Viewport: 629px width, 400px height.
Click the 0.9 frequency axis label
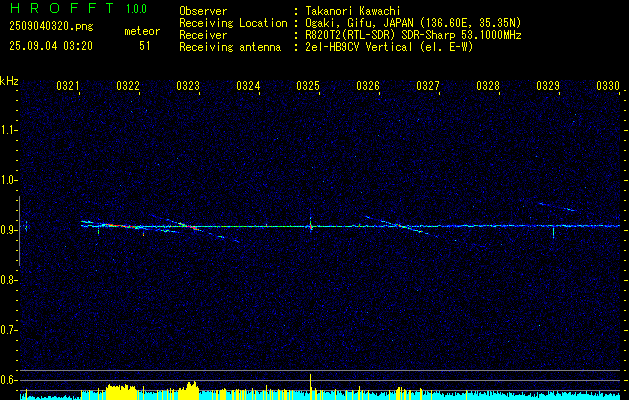pos(8,230)
